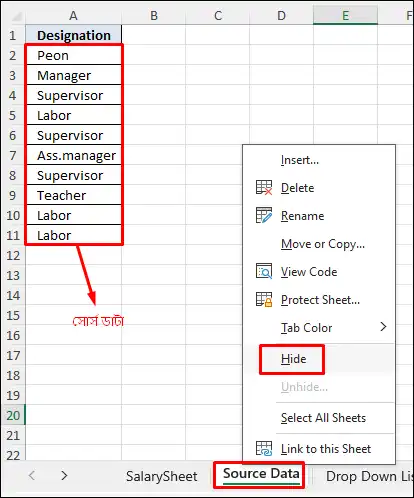
Task: Select the Source Data sheet tab
Action: 261,474
